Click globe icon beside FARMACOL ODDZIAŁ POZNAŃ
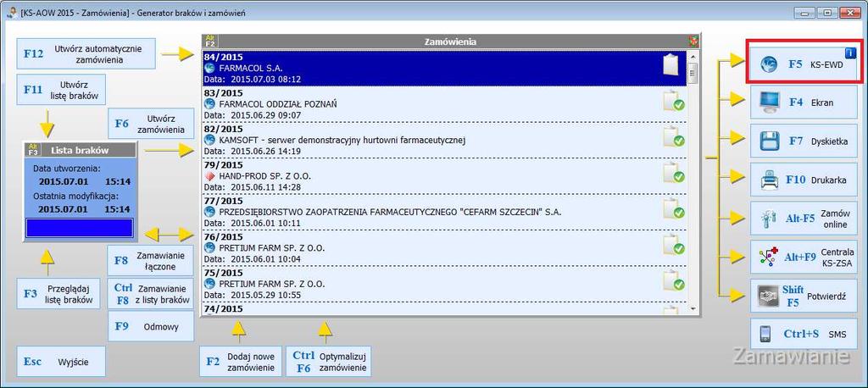 [209, 104]
